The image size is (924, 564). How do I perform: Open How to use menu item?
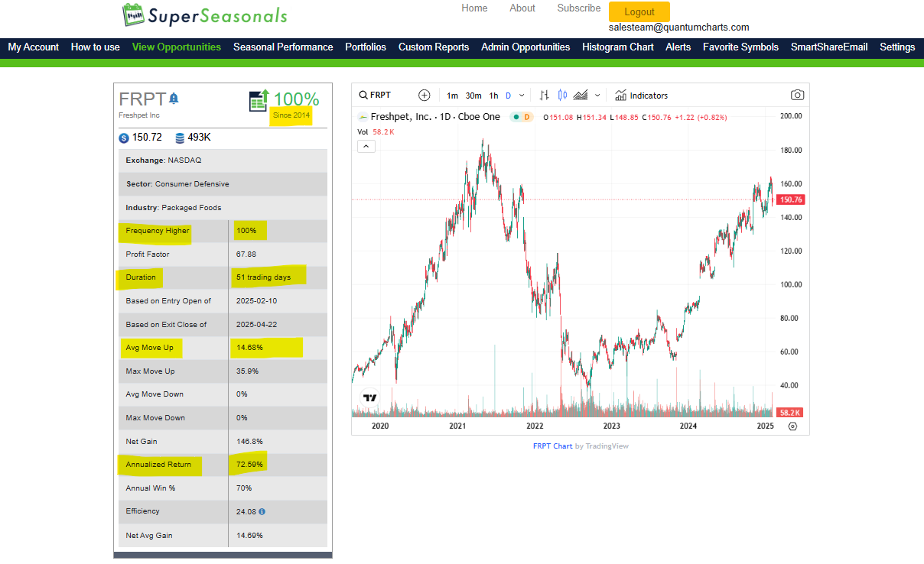pos(96,47)
